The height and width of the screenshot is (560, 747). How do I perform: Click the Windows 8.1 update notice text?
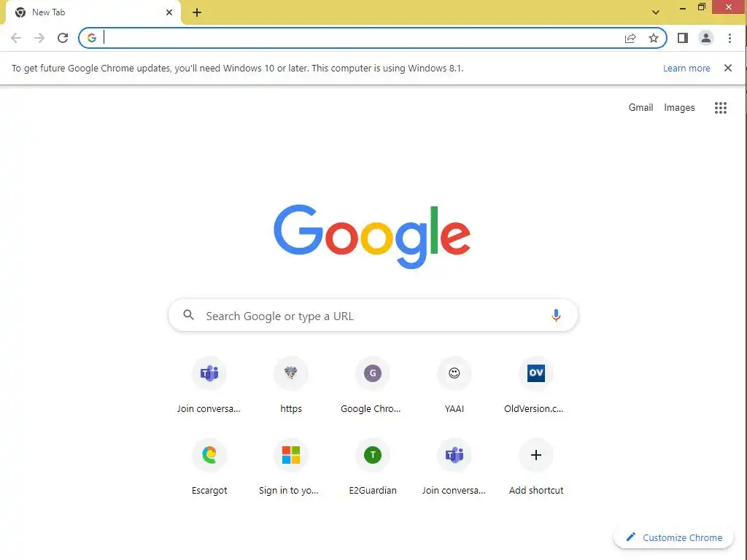pos(237,68)
